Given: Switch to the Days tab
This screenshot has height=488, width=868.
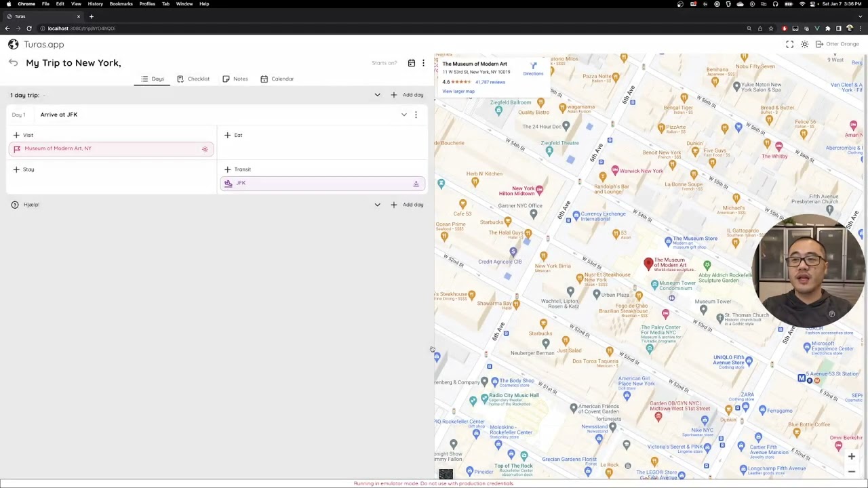Looking at the screenshot, I should pos(153,79).
